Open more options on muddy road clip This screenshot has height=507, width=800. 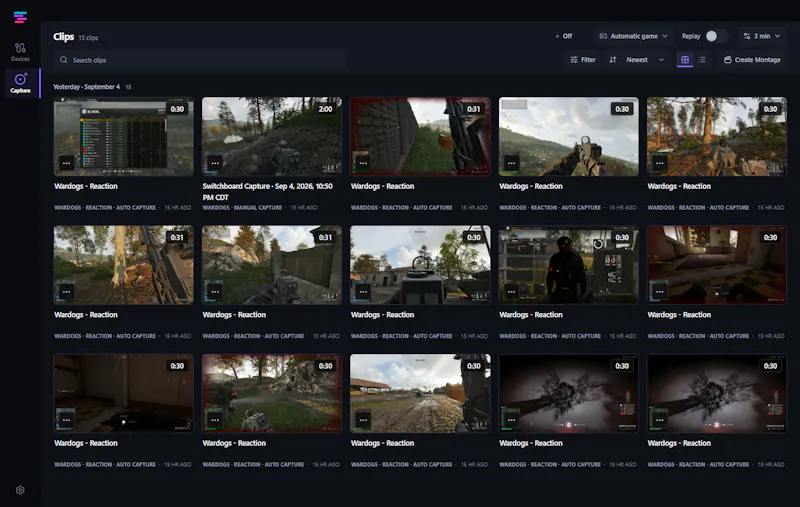(363, 420)
